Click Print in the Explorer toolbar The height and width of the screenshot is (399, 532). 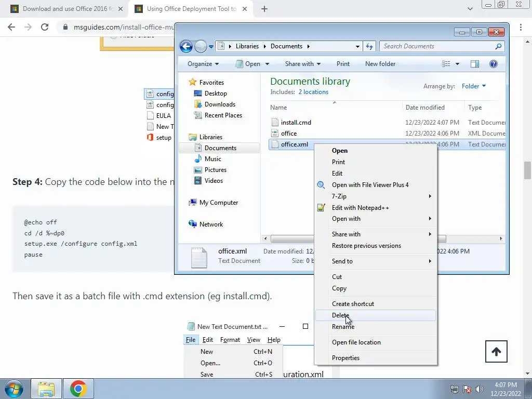coord(343,64)
